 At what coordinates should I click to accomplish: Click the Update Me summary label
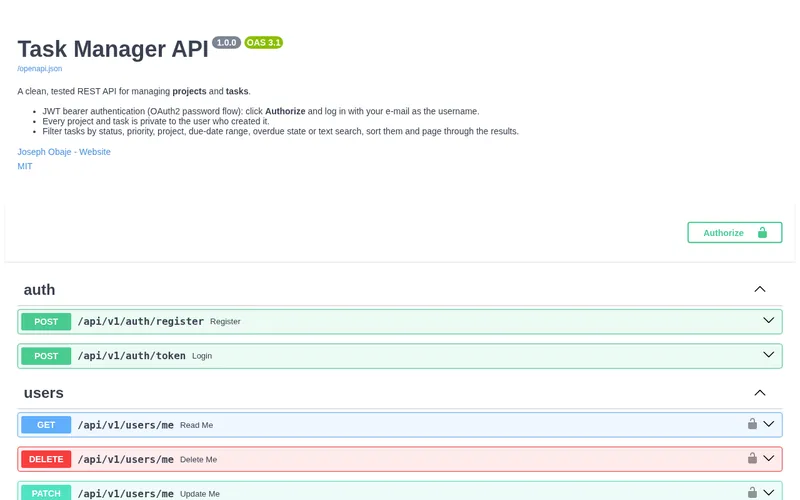(200, 493)
